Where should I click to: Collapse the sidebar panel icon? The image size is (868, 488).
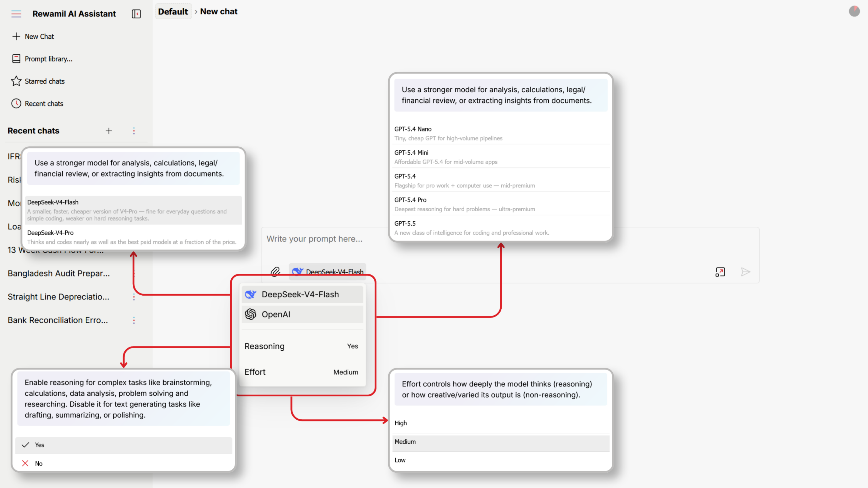coord(136,14)
